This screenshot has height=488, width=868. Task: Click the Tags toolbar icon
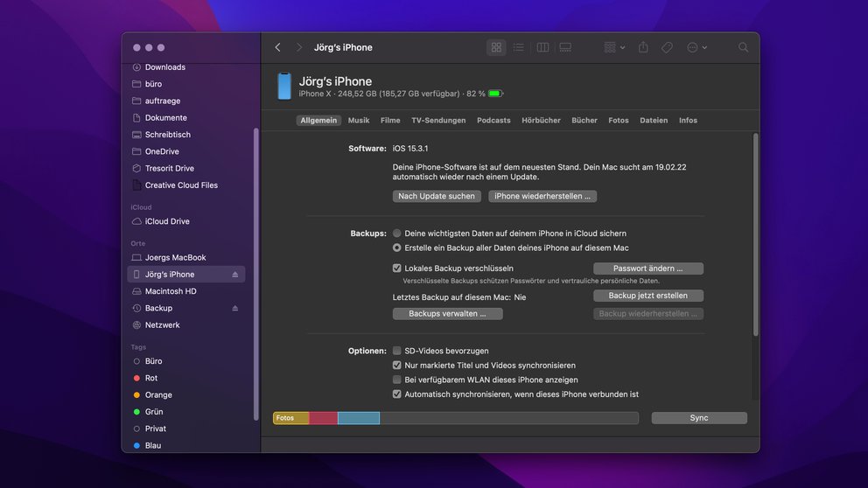pos(667,47)
